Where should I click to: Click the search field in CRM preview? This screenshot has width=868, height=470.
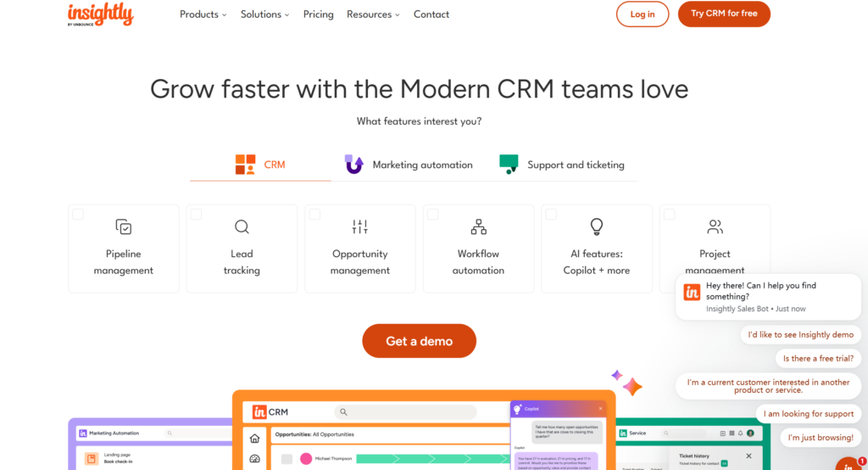(x=405, y=412)
